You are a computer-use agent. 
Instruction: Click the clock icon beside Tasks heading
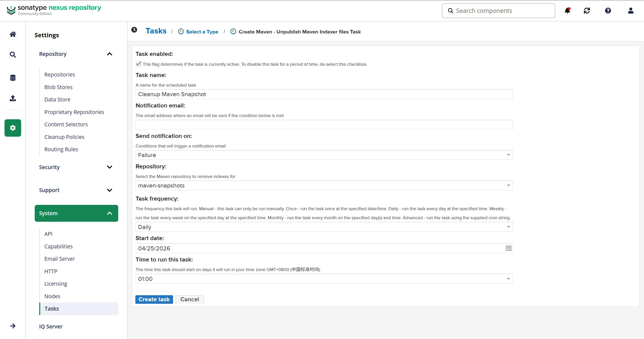point(134,30)
